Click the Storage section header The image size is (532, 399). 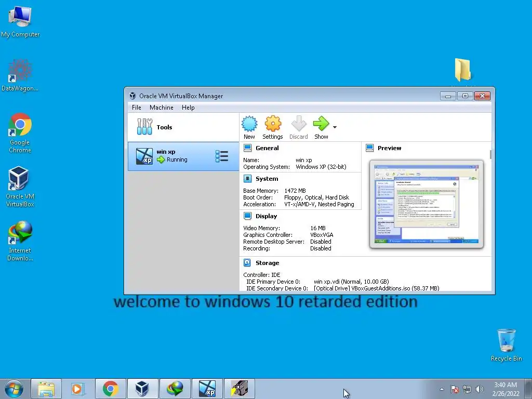[267, 263]
